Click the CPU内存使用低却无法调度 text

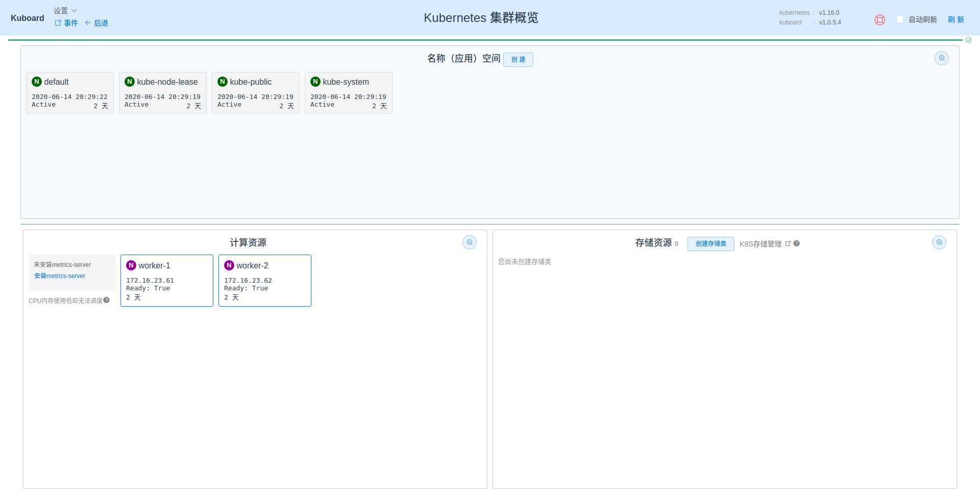coord(65,301)
